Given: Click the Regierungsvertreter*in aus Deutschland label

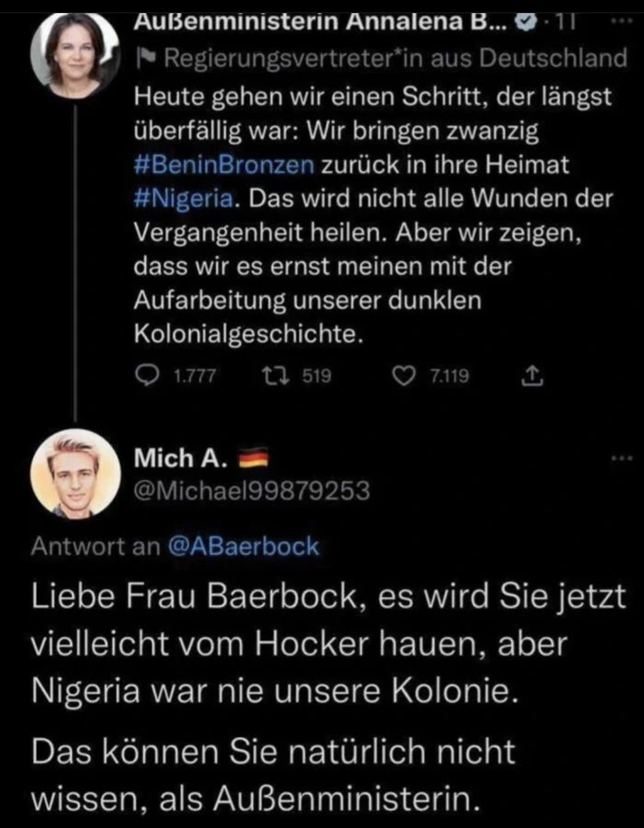Looking at the screenshot, I should pyautogui.click(x=395, y=58).
